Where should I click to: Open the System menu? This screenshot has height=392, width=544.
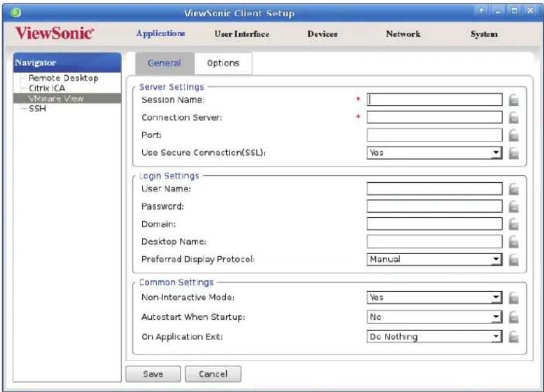[x=484, y=34]
